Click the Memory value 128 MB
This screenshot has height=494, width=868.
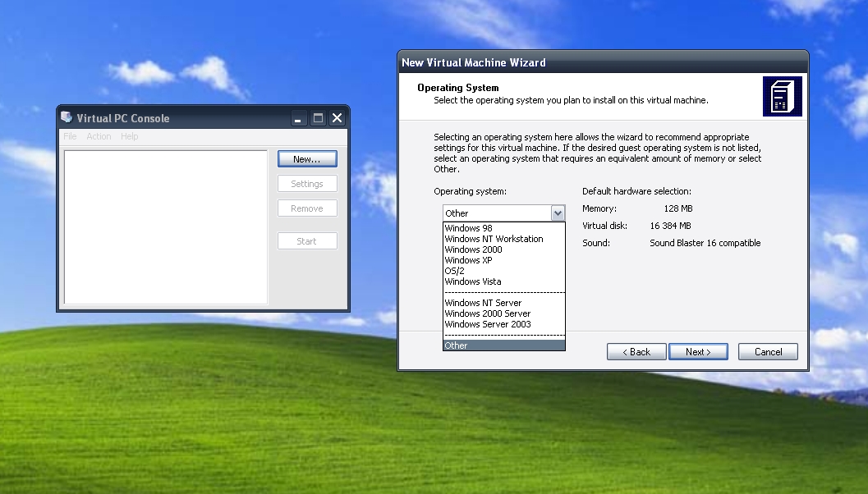[x=678, y=208]
